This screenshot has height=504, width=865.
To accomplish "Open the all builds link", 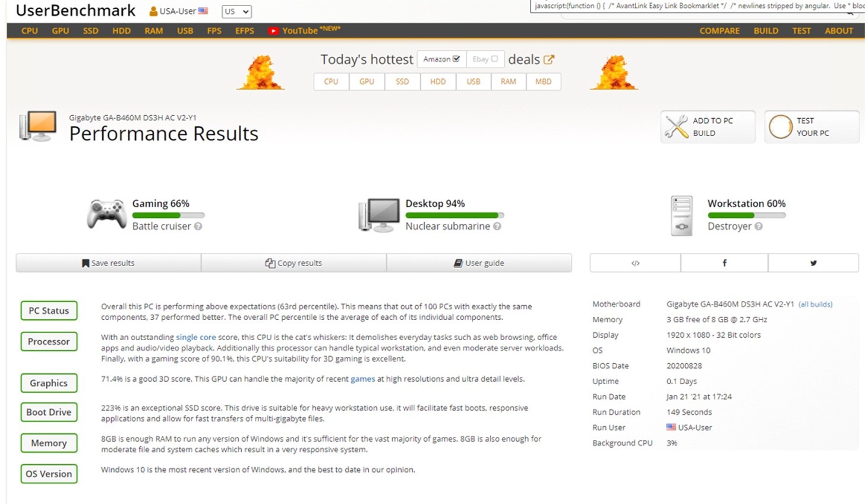I will coord(815,305).
